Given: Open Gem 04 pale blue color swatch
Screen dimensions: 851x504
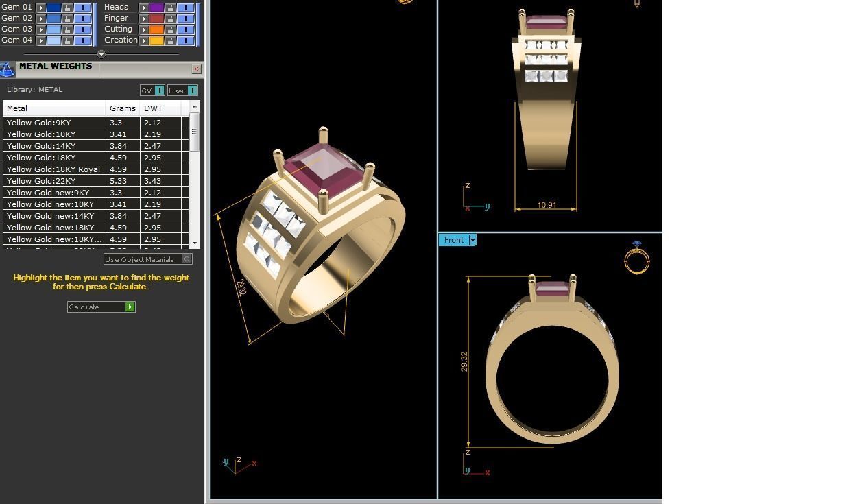Looking at the screenshot, I should click(x=53, y=40).
